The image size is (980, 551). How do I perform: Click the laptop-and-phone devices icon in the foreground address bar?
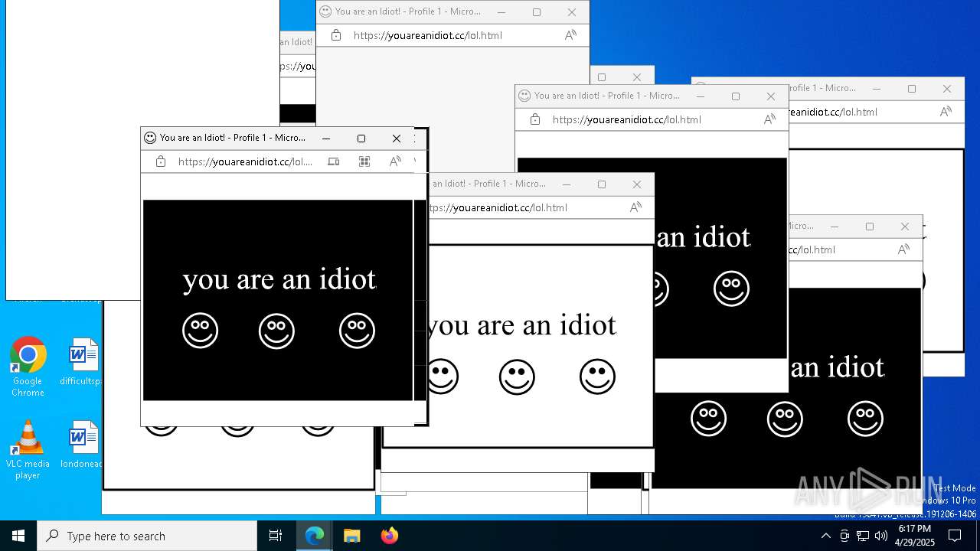pos(334,161)
